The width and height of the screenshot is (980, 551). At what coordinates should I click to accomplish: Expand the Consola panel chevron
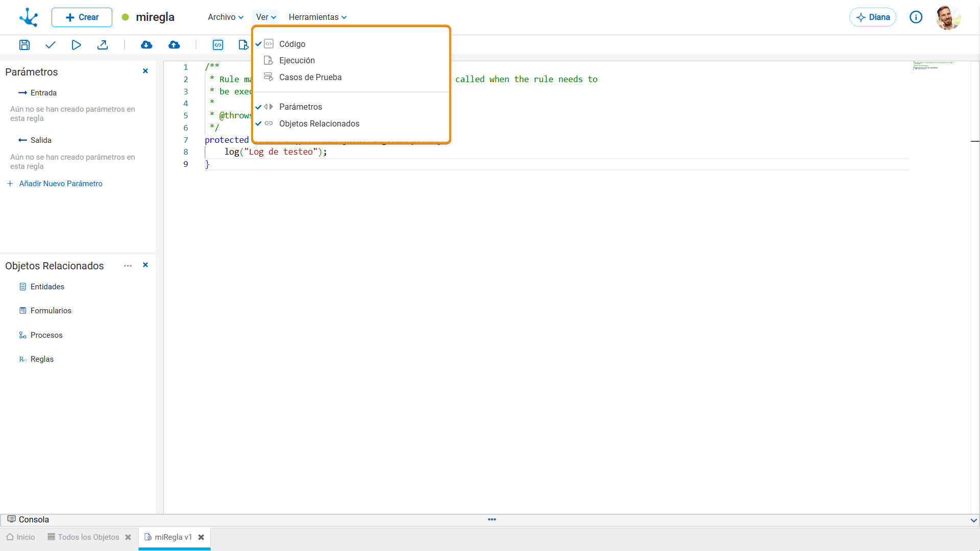973,520
